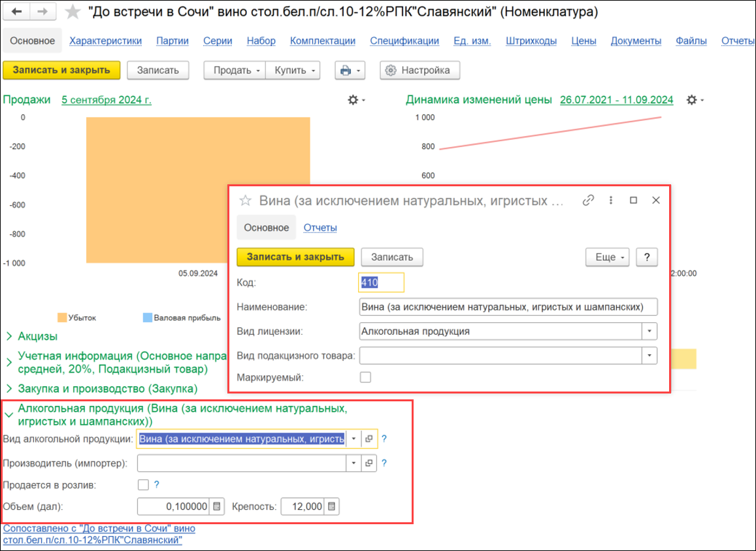Show help for 'Производитель (импортер)'

[x=384, y=463]
